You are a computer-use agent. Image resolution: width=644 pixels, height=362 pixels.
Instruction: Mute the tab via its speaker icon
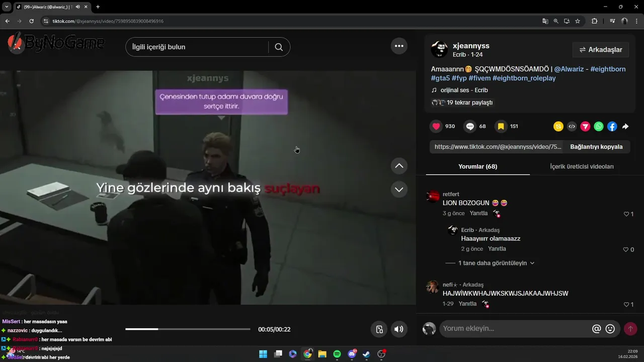pyautogui.click(x=77, y=7)
